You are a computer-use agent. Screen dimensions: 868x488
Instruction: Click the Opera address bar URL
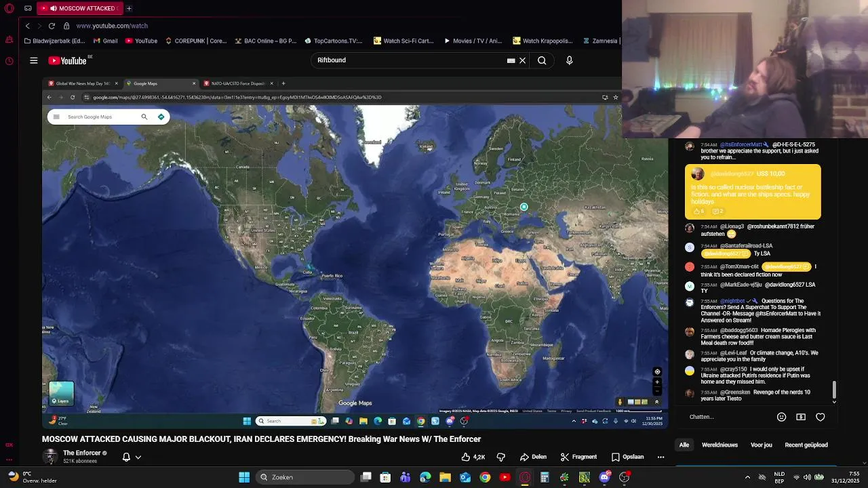(112, 26)
